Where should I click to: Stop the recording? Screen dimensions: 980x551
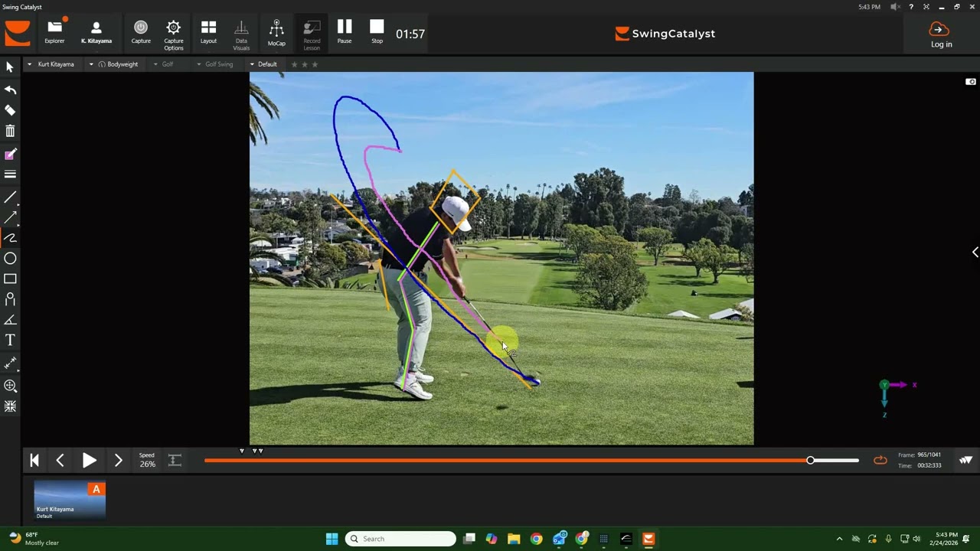[377, 32]
